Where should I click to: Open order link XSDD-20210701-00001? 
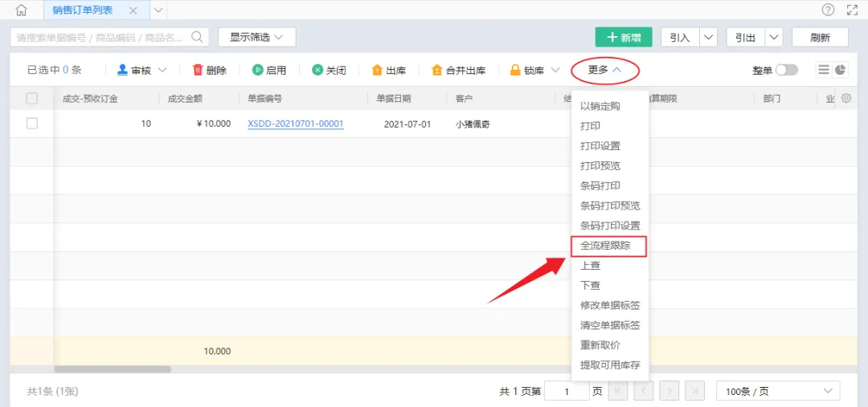pyautogui.click(x=296, y=124)
